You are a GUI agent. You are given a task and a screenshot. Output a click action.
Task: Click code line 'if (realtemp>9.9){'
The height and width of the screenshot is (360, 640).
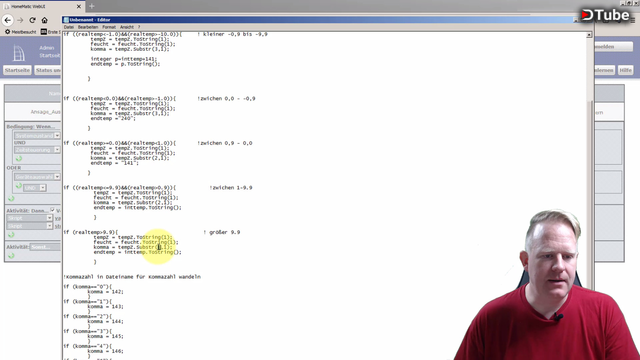tap(90, 232)
